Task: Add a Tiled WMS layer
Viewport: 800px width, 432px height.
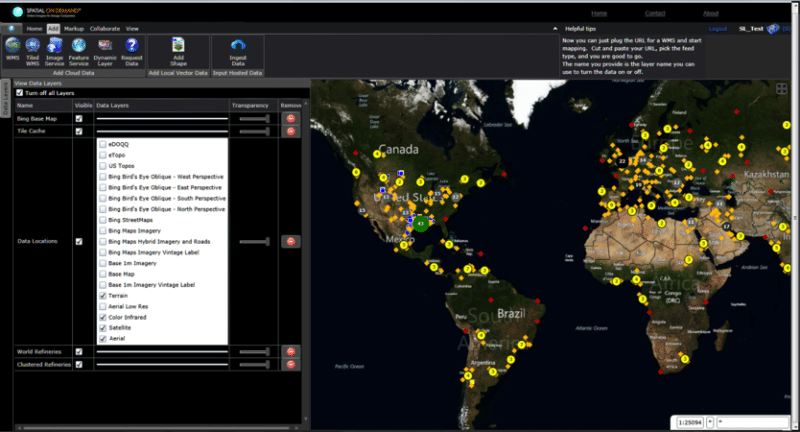Action: pyautogui.click(x=33, y=47)
